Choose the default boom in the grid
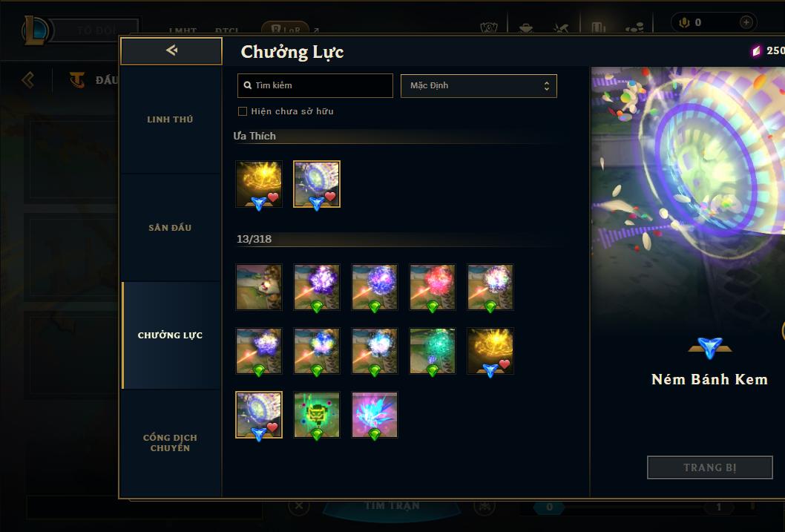This screenshot has width=785, height=532. coord(259,287)
